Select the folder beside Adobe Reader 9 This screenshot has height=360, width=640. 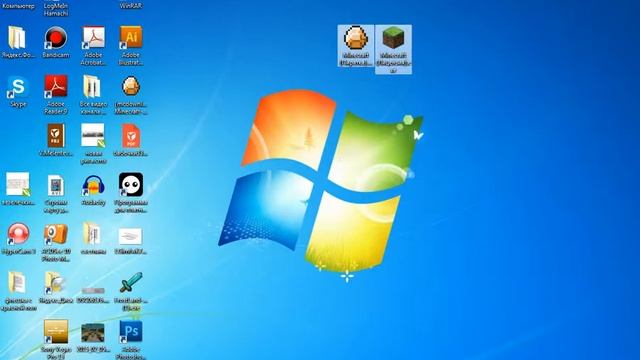tap(93, 87)
